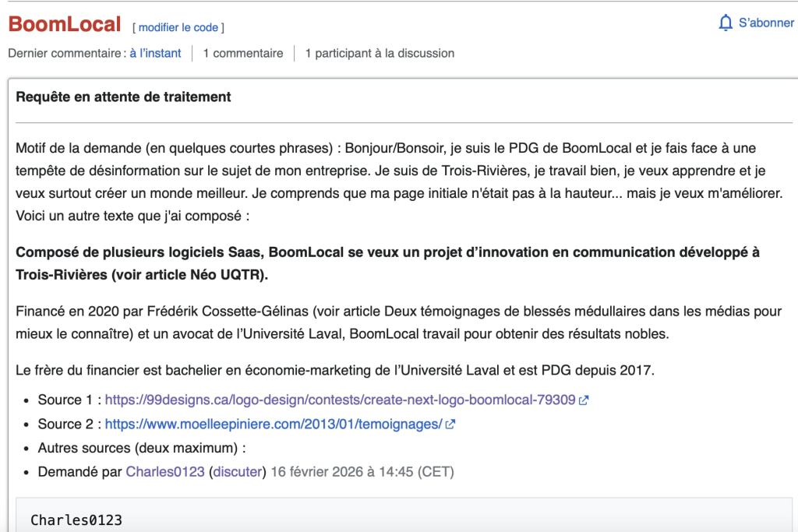Click the S'abonner link text
798x532 pixels.
pos(766,23)
